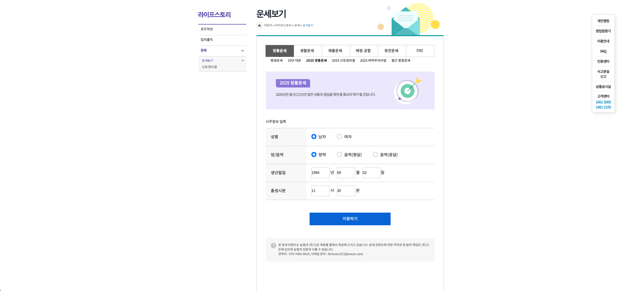This screenshot has height=291, width=644.
Task: Open 신토정비결 under the 운세보기 menu
Action: 209,66
